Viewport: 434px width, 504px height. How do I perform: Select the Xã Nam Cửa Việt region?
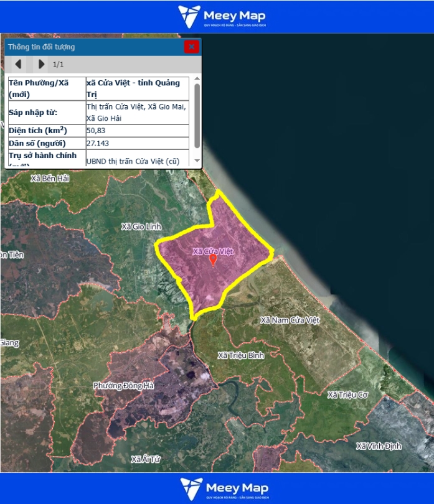(290, 320)
